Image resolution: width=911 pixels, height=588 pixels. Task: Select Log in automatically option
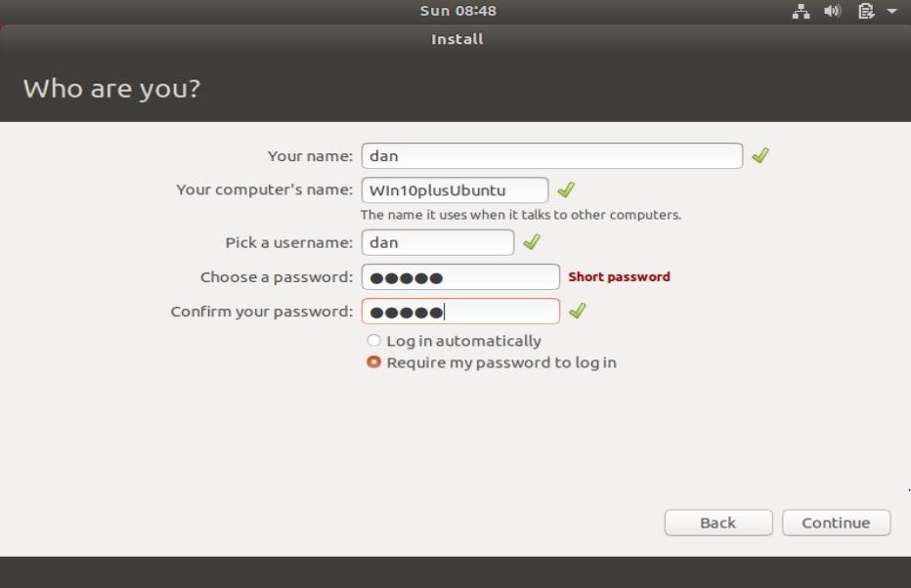(372, 341)
